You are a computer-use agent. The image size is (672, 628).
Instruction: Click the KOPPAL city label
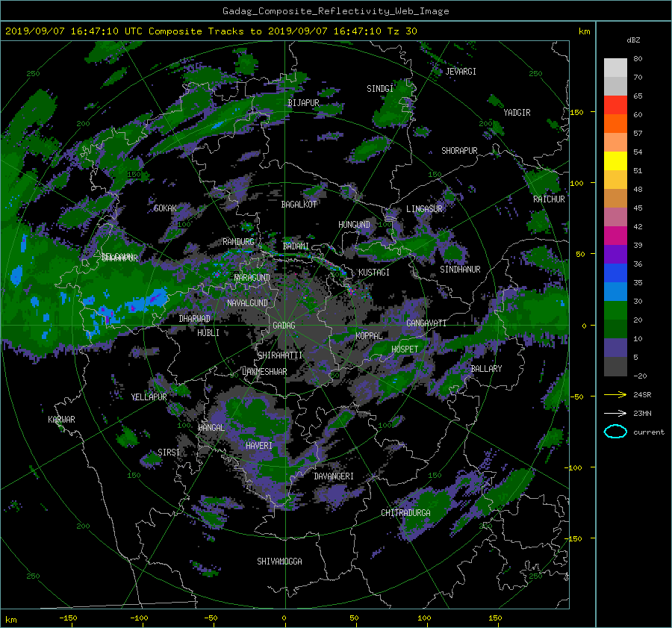coord(369,336)
